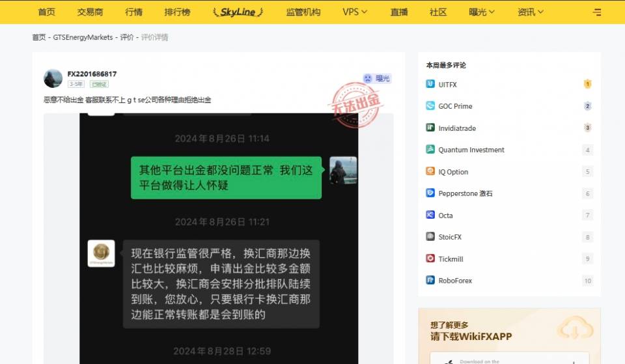Open FX2201686817 user avatar
Image resolution: width=625 pixels, height=364 pixels.
coord(53,79)
